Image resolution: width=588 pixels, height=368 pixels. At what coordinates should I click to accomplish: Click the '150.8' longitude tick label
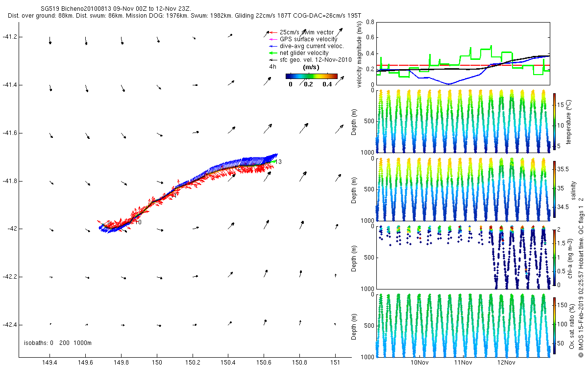coord(299,363)
